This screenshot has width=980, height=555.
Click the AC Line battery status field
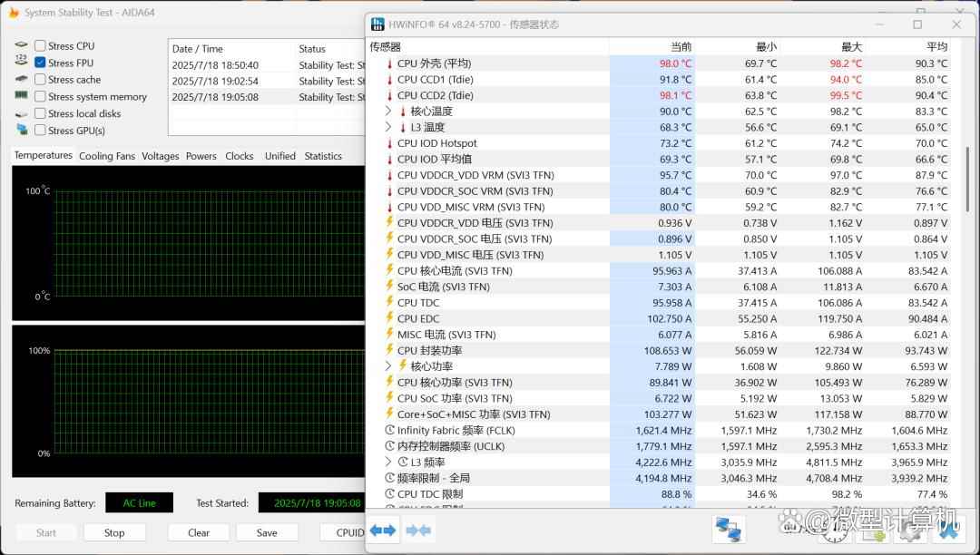(140, 502)
